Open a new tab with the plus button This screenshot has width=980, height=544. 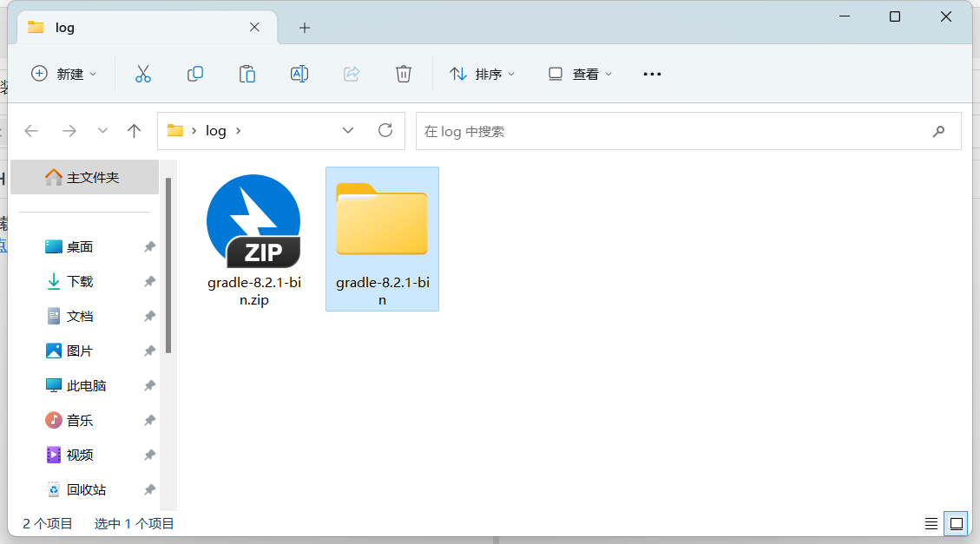[304, 28]
